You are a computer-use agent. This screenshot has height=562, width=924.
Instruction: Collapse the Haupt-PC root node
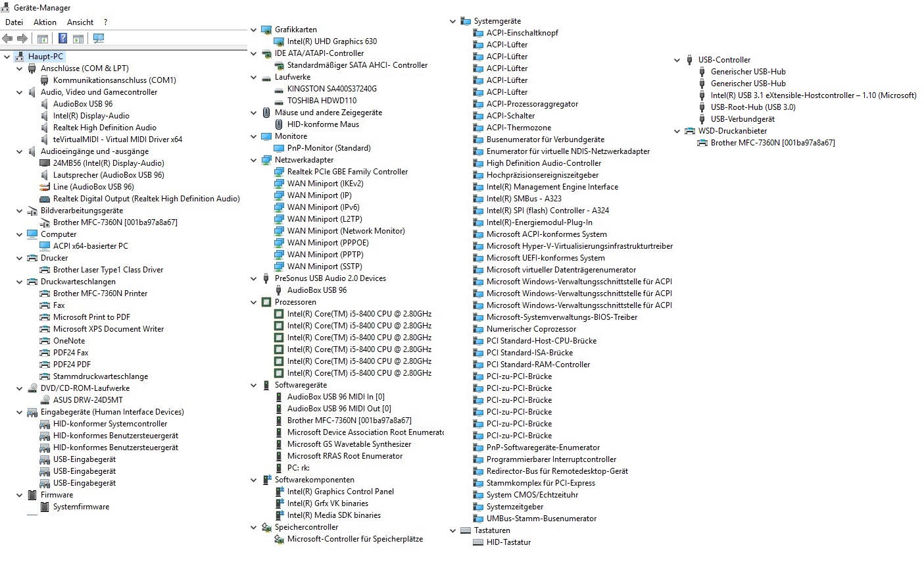pyautogui.click(x=7, y=57)
